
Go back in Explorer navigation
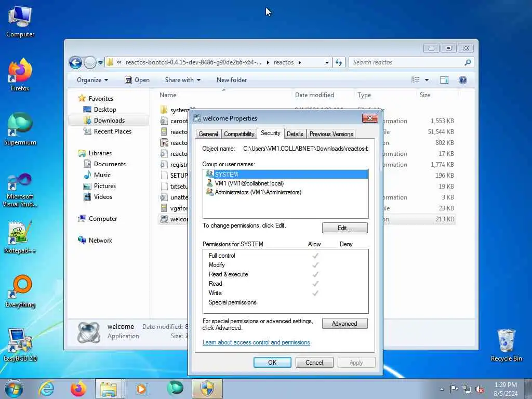pyautogui.click(x=75, y=62)
